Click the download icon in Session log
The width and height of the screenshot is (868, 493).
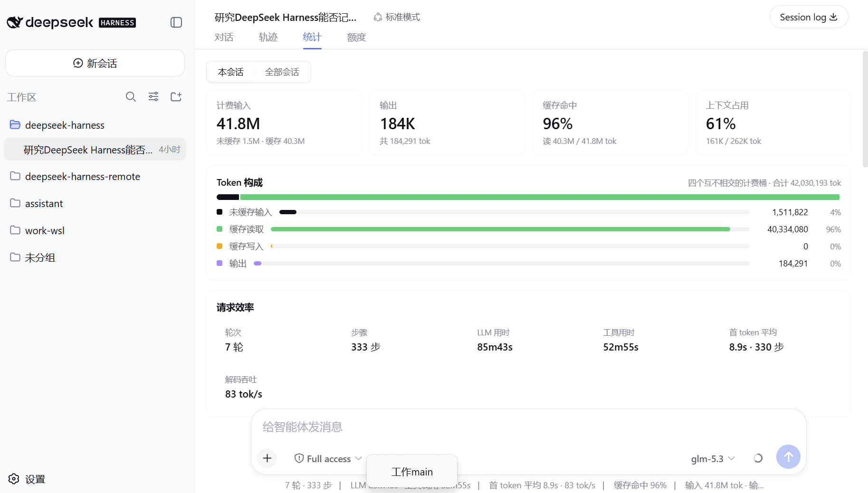pos(833,17)
